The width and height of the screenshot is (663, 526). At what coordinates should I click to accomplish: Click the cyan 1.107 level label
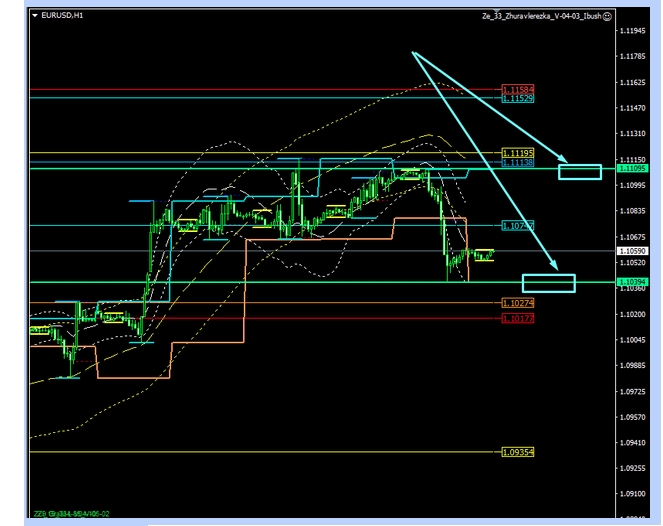[x=517, y=226]
